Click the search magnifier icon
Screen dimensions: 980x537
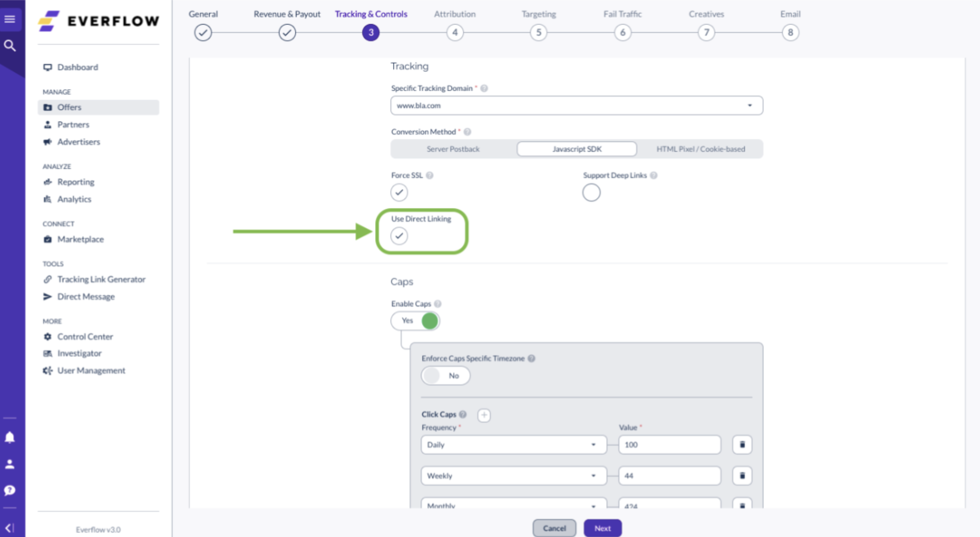pos(10,46)
